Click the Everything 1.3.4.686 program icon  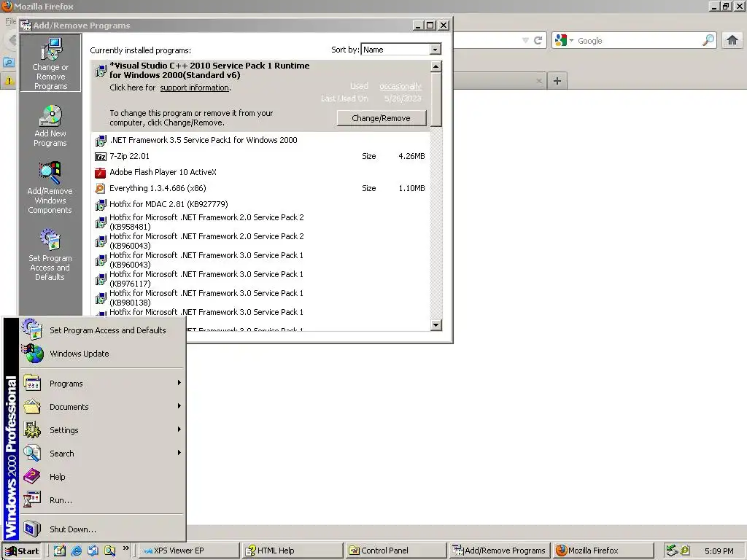point(101,189)
